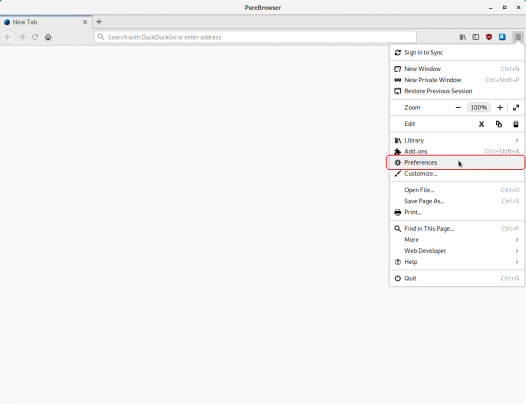Reset zoom via 100% button
Screen dimensions: 526x404
click(479, 107)
